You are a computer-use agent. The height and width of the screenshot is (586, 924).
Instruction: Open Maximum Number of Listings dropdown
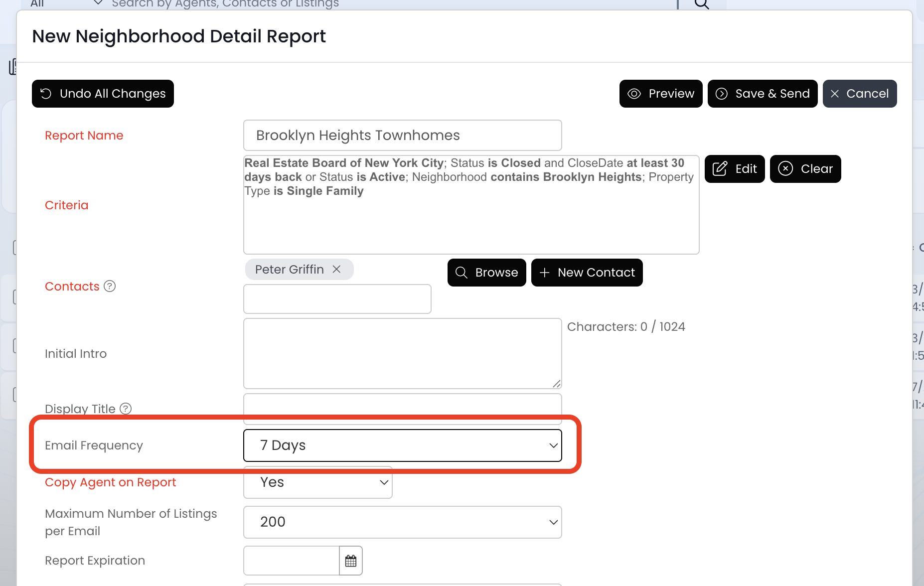[402, 522]
